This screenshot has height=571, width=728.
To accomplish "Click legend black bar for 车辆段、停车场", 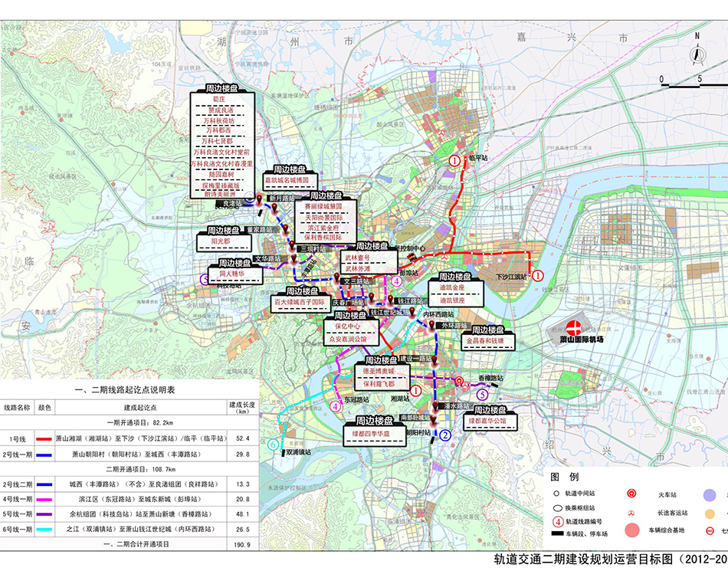I will click(557, 534).
